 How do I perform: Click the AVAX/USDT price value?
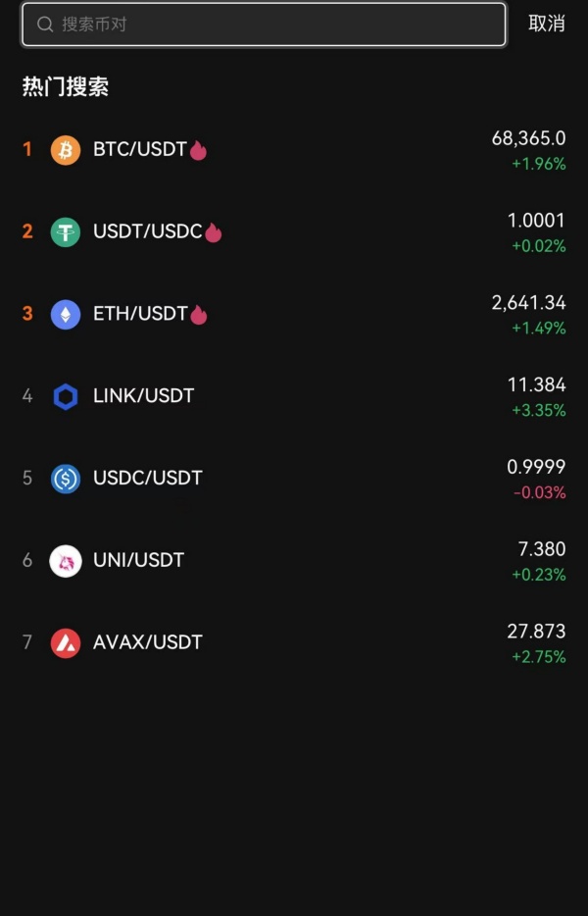pyautogui.click(x=536, y=633)
